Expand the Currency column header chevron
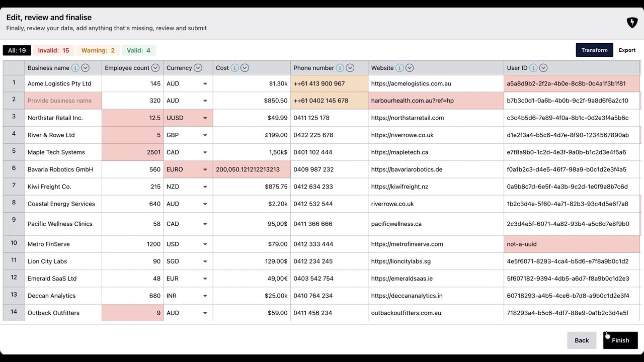The height and width of the screenshot is (362, 644). 198,68
